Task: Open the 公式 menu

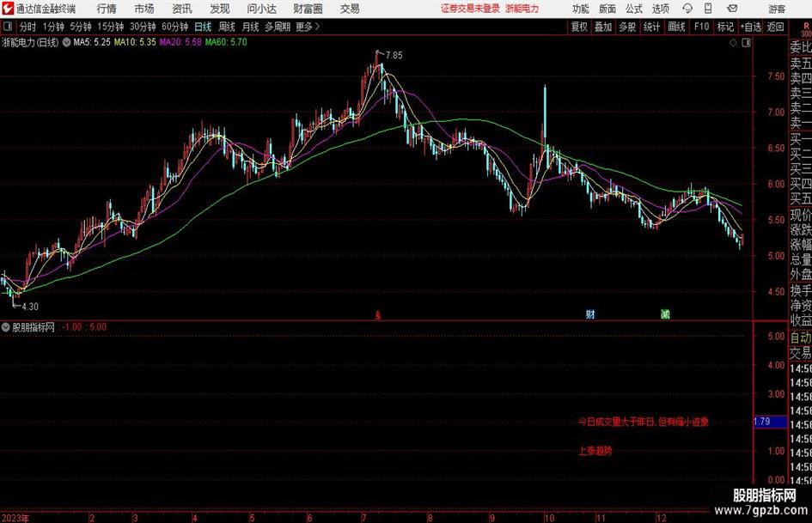Action: tap(634, 9)
